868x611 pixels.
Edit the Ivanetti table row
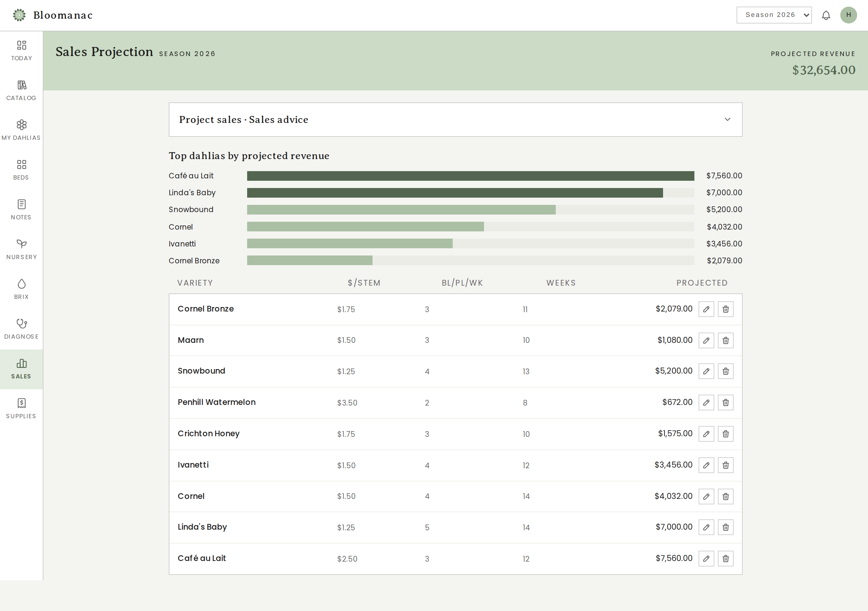click(706, 465)
